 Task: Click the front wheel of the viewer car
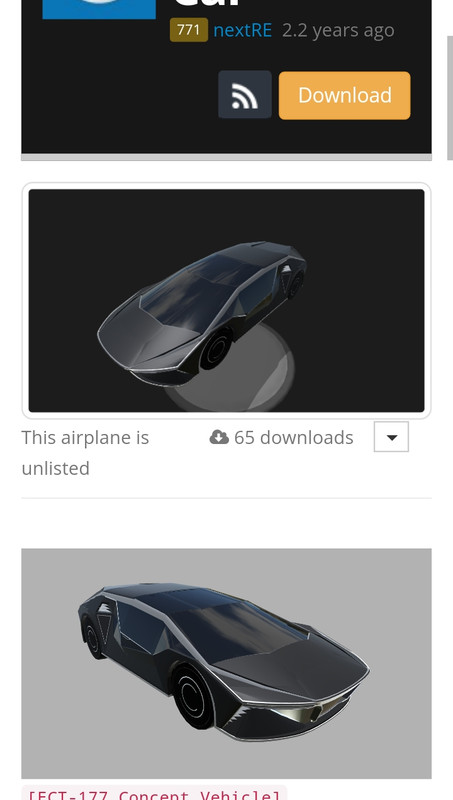216,349
